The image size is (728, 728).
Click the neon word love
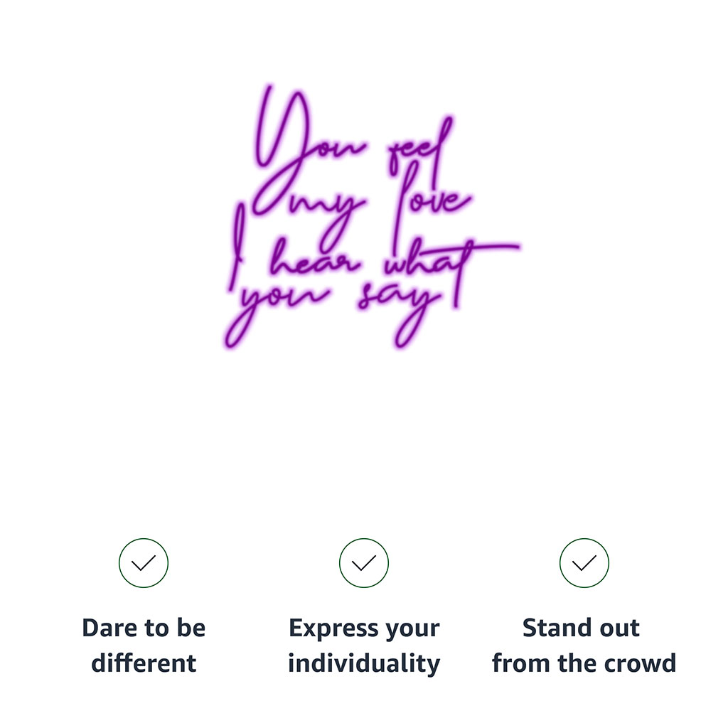432,204
